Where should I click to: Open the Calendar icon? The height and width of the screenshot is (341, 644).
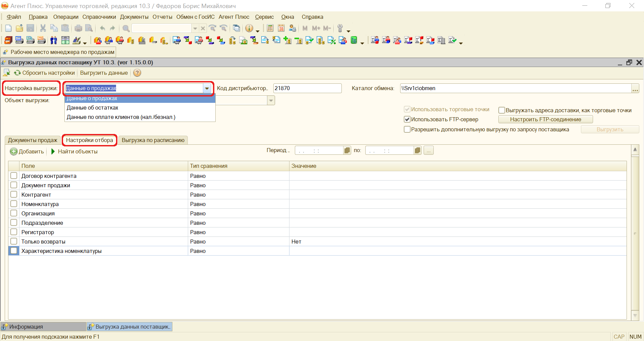[281, 28]
